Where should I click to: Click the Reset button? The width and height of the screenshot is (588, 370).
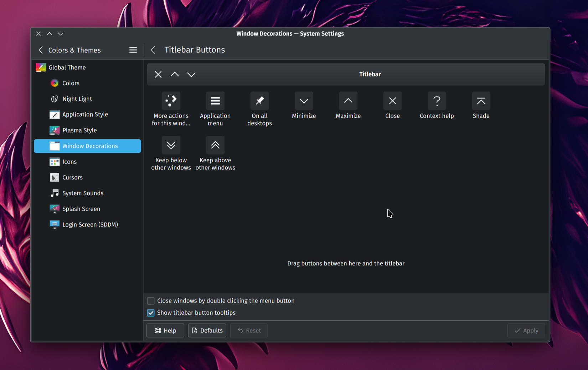(x=249, y=330)
